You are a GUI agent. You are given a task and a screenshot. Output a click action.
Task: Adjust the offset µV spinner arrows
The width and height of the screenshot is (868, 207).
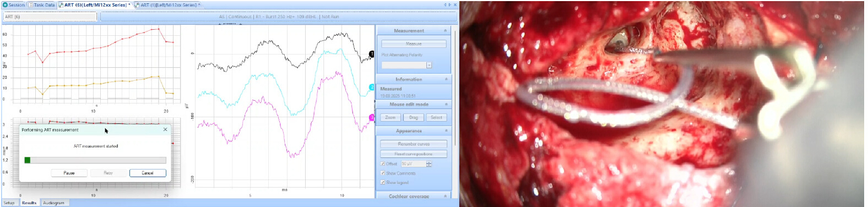coord(429,164)
